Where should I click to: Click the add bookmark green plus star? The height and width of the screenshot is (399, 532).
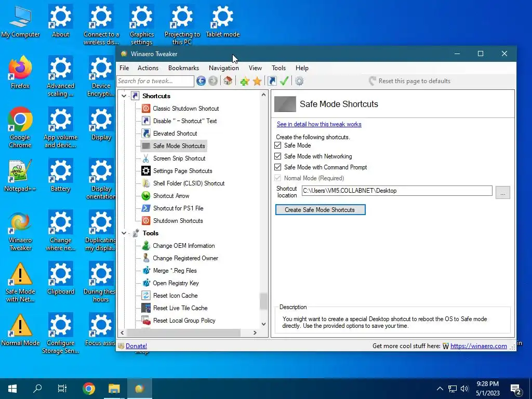[245, 81]
